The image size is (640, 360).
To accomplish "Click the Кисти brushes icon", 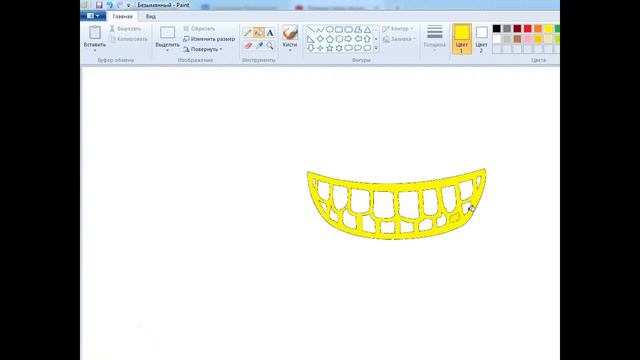I will (290, 33).
